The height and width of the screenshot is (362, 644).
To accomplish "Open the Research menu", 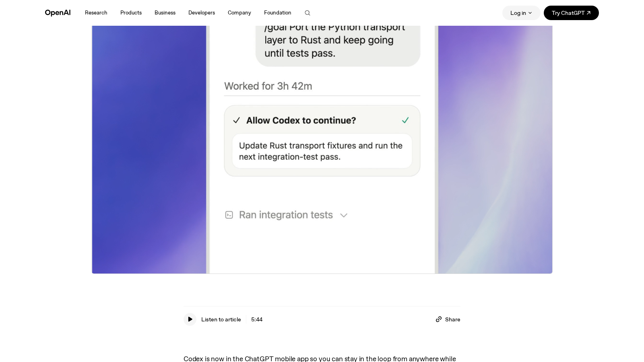I will click(96, 13).
